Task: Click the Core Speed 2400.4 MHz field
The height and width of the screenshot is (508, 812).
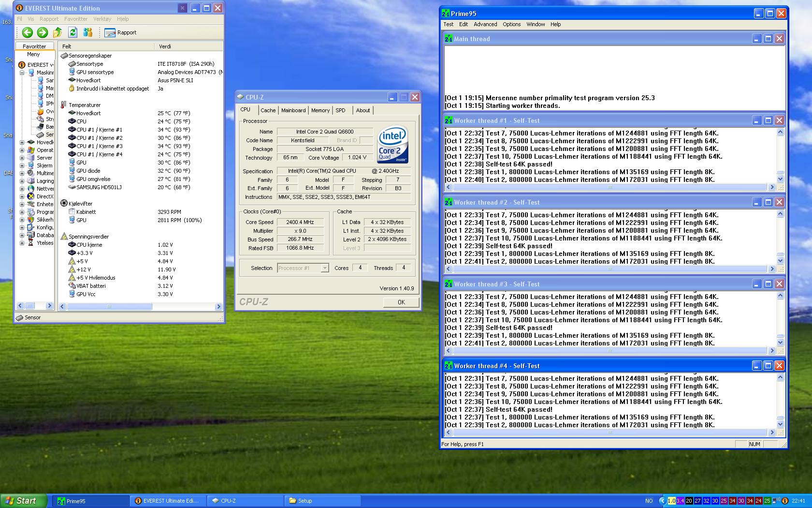Action: [300, 222]
